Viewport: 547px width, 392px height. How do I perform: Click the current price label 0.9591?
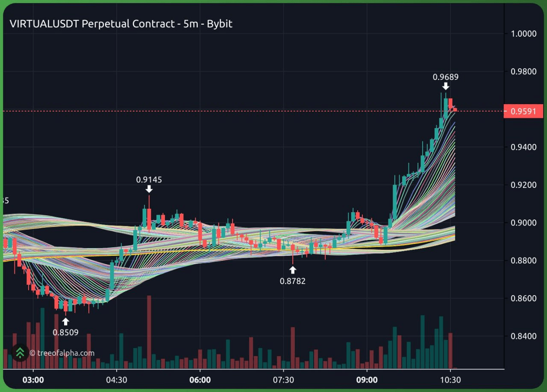(523, 111)
